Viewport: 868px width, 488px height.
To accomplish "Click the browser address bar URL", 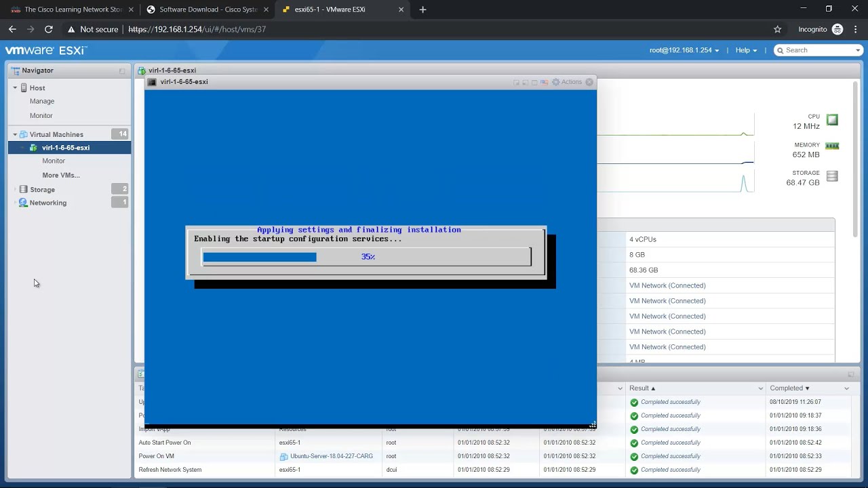I will point(197,29).
